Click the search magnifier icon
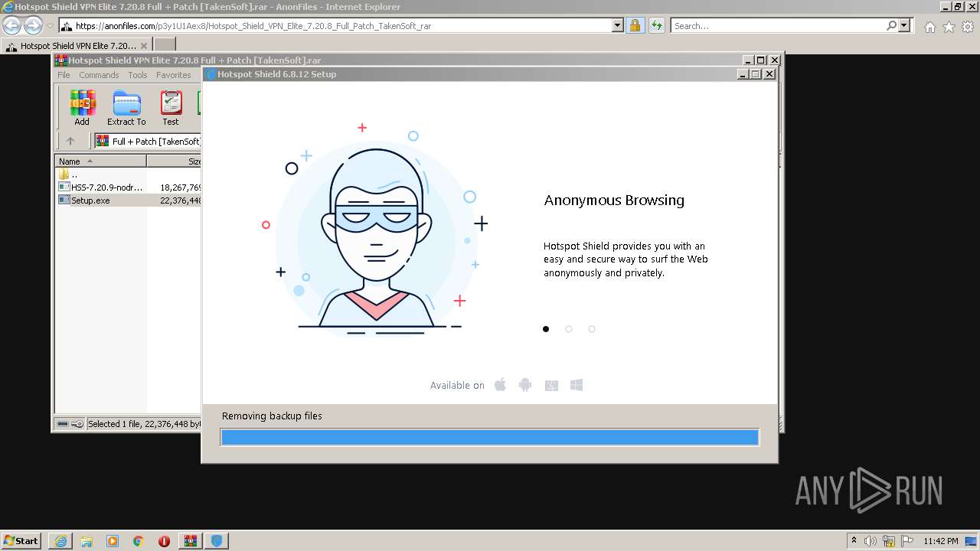Viewport: 980px width, 551px height. (891, 25)
